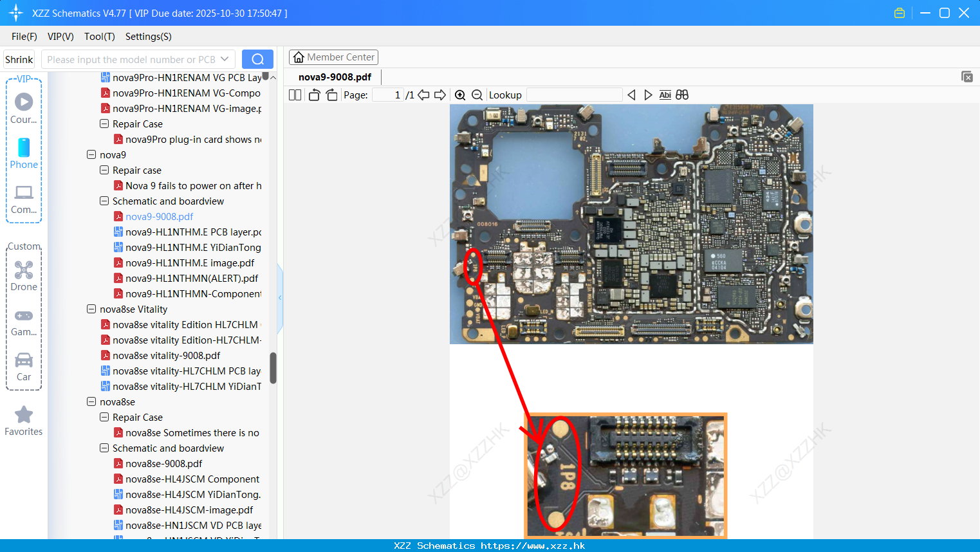Close all tabs icon at right

[x=967, y=77]
